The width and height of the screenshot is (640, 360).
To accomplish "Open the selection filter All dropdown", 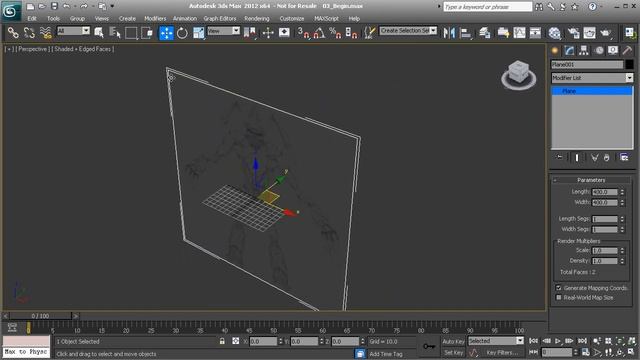I will pos(73,31).
